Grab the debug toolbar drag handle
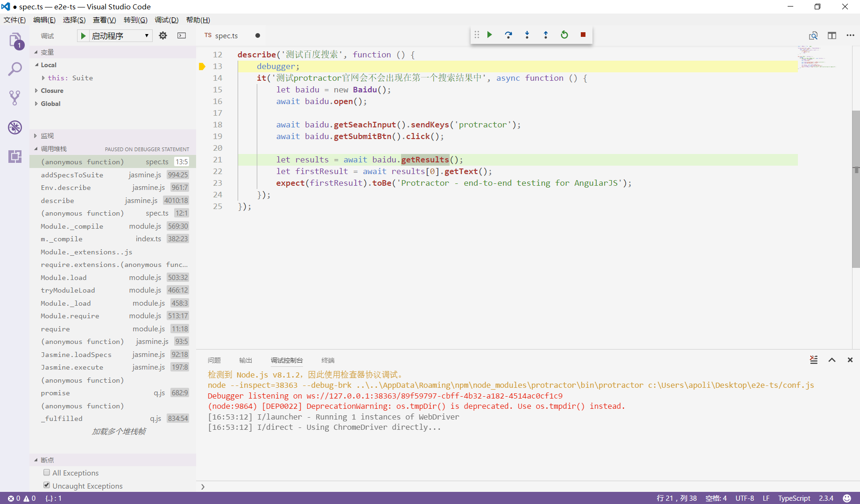 click(x=477, y=35)
